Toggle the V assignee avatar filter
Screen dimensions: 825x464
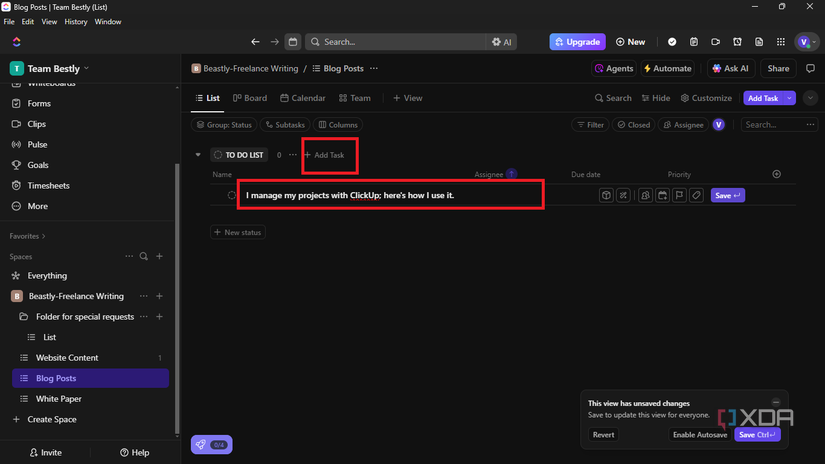(719, 125)
